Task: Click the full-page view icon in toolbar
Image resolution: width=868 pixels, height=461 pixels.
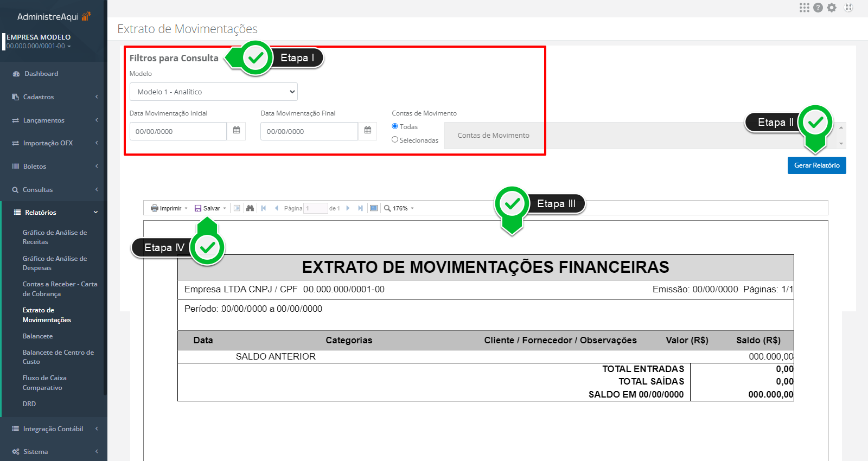Action: pos(374,208)
